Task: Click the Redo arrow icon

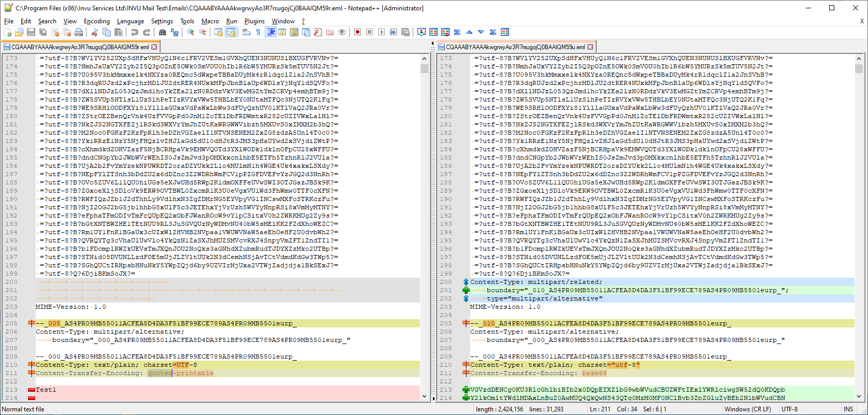Action: tap(147, 32)
